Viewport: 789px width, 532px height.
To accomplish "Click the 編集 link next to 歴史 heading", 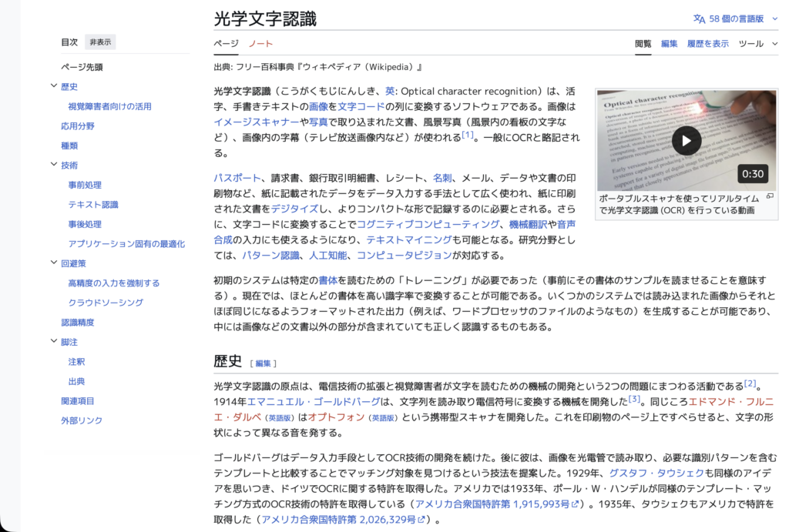I will pyautogui.click(x=263, y=363).
